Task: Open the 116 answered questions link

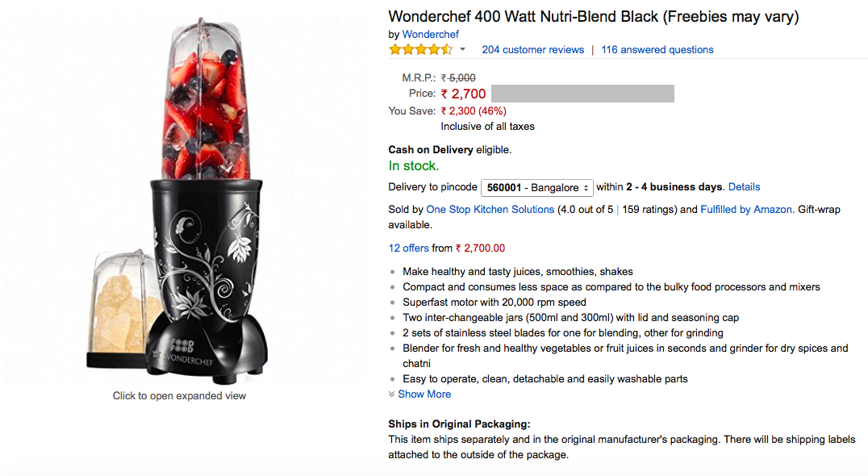Action: 657,50
